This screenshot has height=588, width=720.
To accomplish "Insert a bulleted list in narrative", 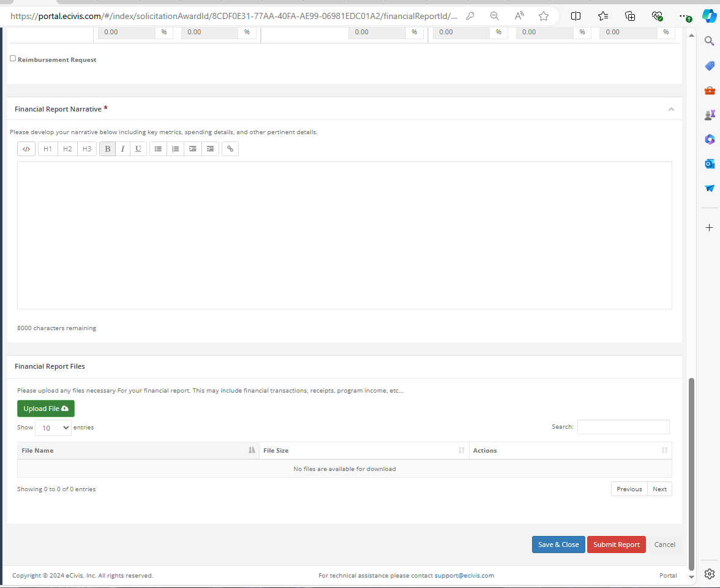I will click(x=158, y=149).
